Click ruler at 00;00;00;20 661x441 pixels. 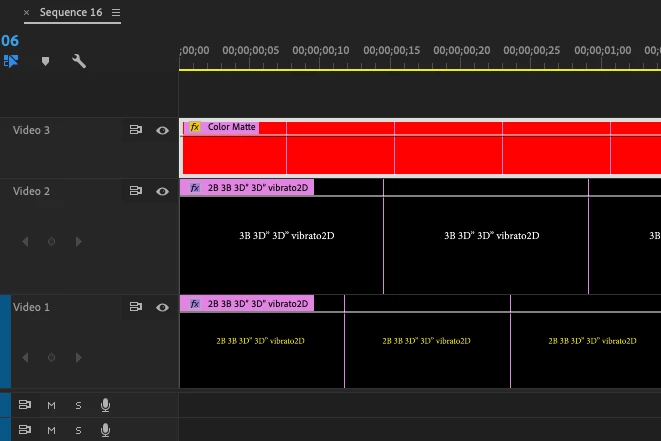pos(462,51)
